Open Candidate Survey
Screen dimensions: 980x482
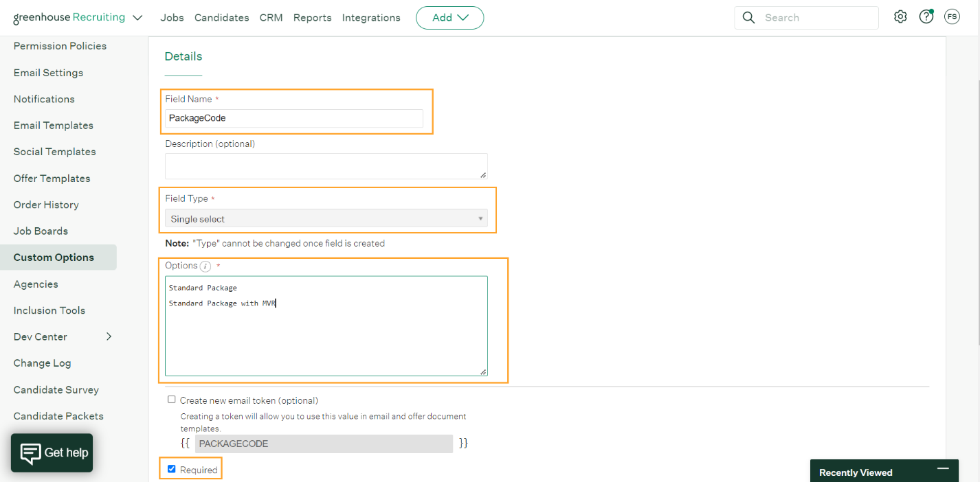[x=56, y=390]
